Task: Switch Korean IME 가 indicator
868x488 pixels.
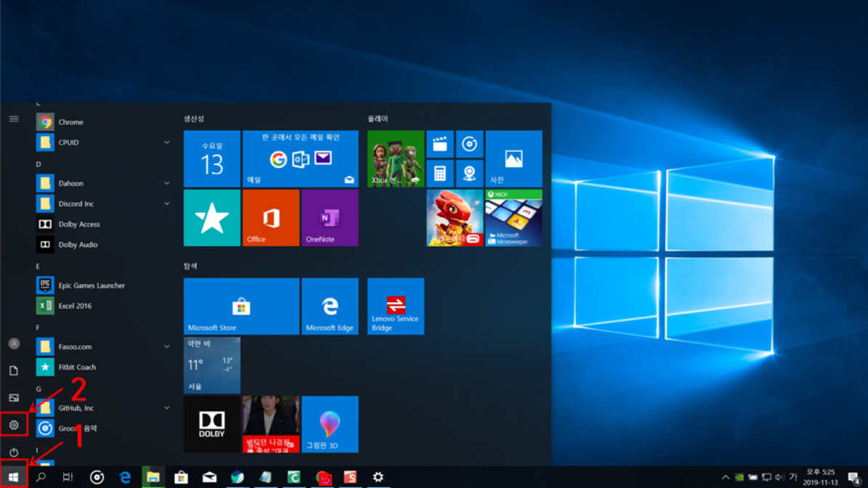Action: [792, 477]
